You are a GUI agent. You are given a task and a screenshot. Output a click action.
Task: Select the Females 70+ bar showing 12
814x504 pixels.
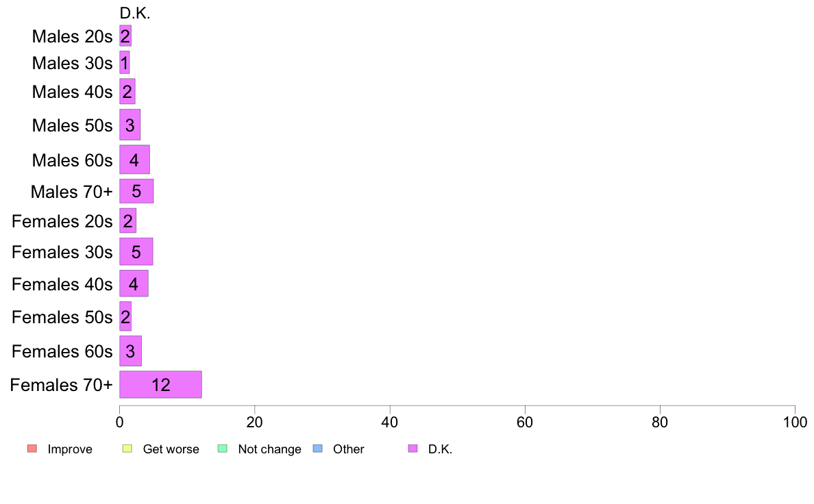point(160,385)
